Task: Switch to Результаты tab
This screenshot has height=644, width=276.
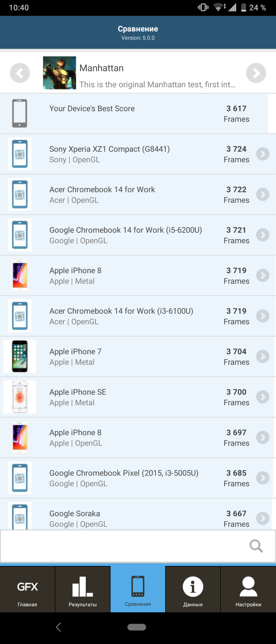Action: click(x=82, y=589)
